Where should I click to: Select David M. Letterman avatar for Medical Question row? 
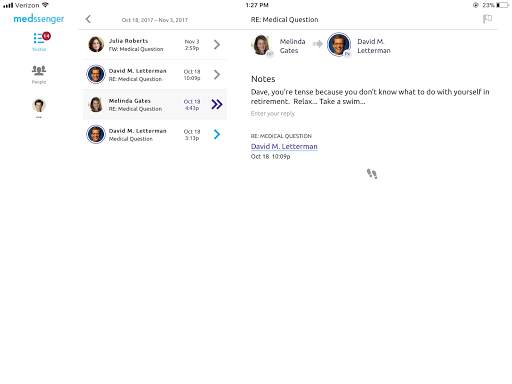96,134
